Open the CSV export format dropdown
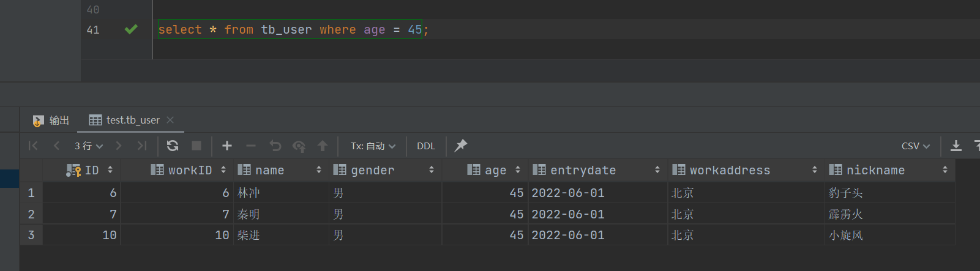The image size is (980, 271). [915, 146]
